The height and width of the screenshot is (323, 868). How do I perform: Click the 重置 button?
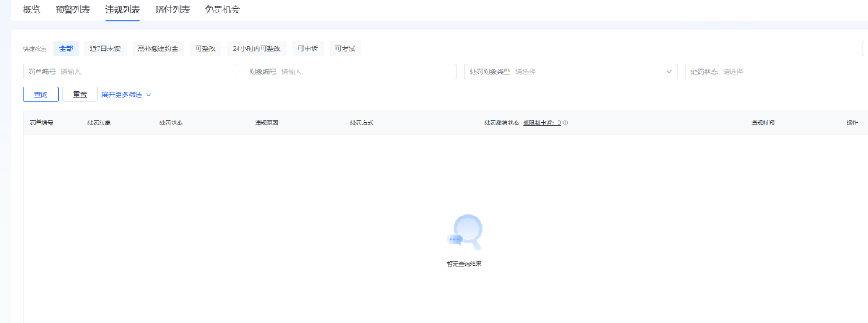[x=80, y=95]
